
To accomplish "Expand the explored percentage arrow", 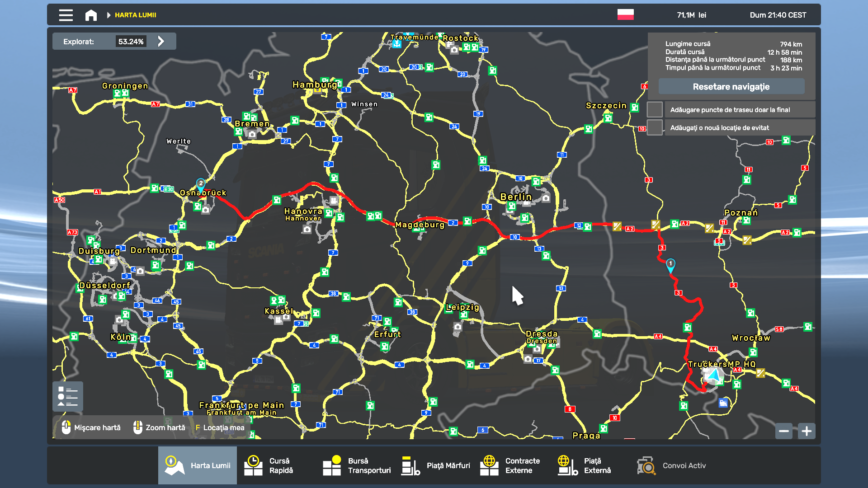I will pos(161,41).
